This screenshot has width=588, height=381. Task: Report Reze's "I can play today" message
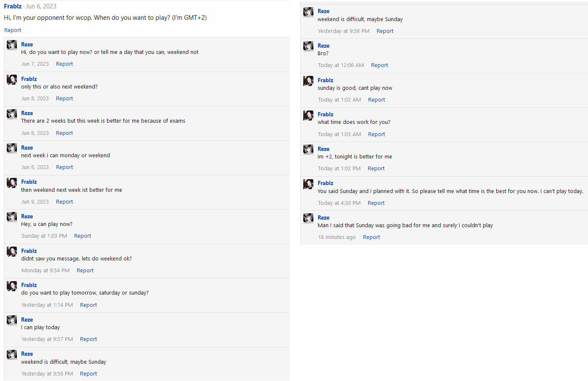[x=88, y=339]
